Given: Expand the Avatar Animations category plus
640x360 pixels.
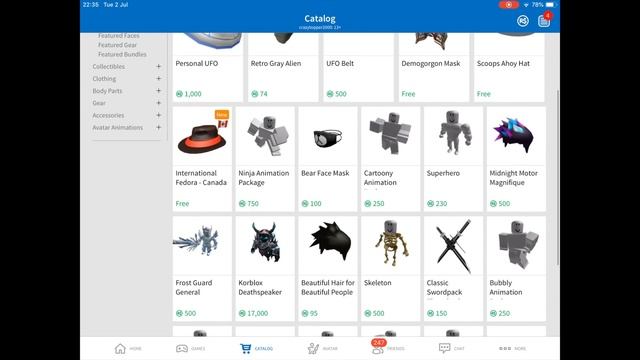Looking at the screenshot, I should click(x=158, y=127).
